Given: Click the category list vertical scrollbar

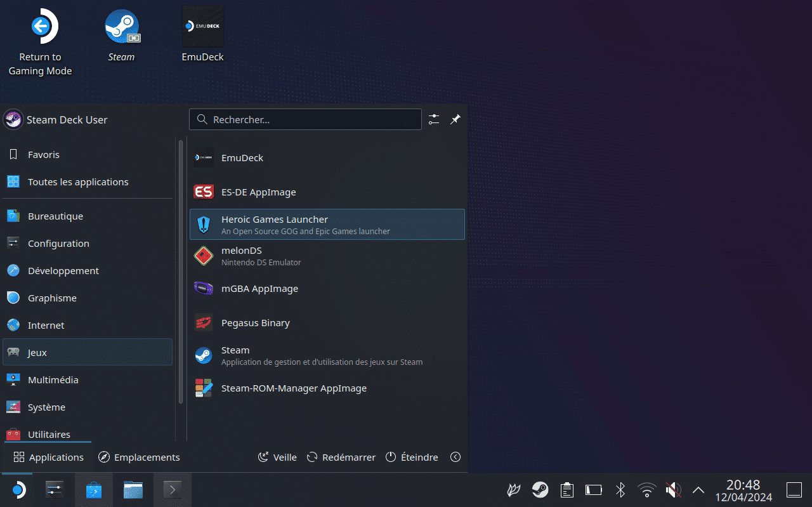Looking at the screenshot, I should click(x=181, y=273).
